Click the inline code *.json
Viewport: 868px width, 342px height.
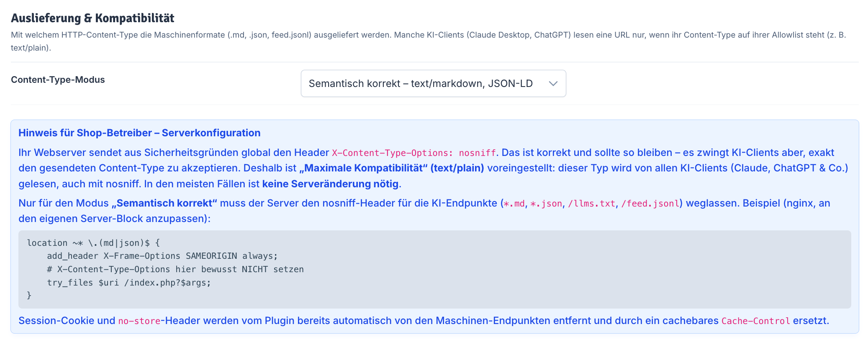546,204
